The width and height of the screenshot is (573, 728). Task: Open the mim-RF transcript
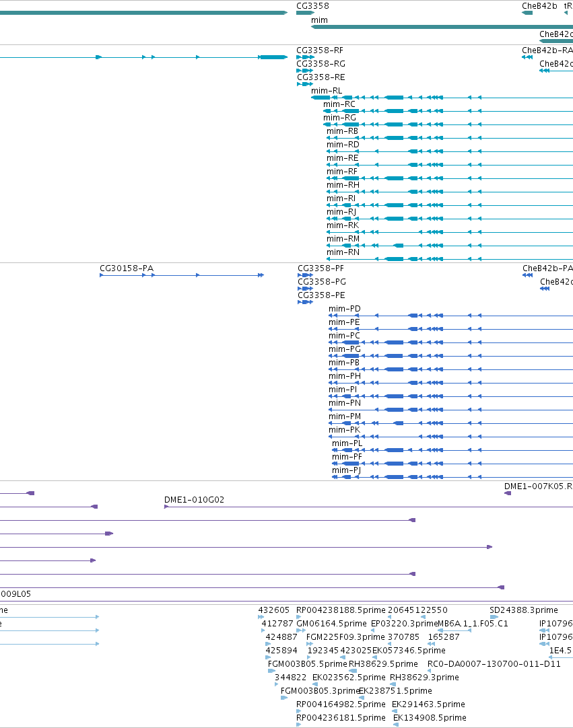coord(342,172)
